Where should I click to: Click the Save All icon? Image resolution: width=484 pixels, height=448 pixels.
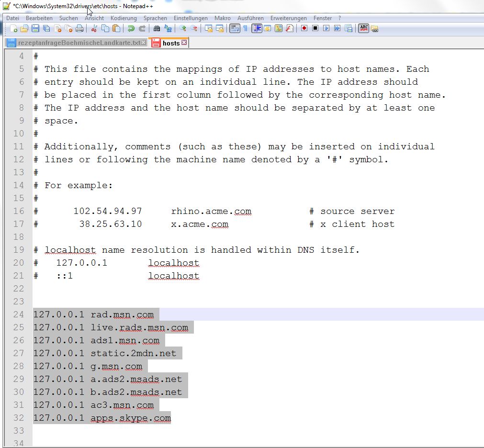point(46,29)
